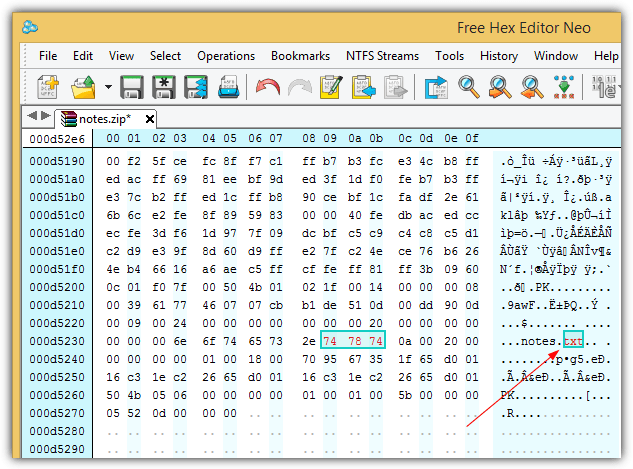The height and width of the screenshot is (469, 633).
Task: Click column header 0f
Action: tap(472, 138)
